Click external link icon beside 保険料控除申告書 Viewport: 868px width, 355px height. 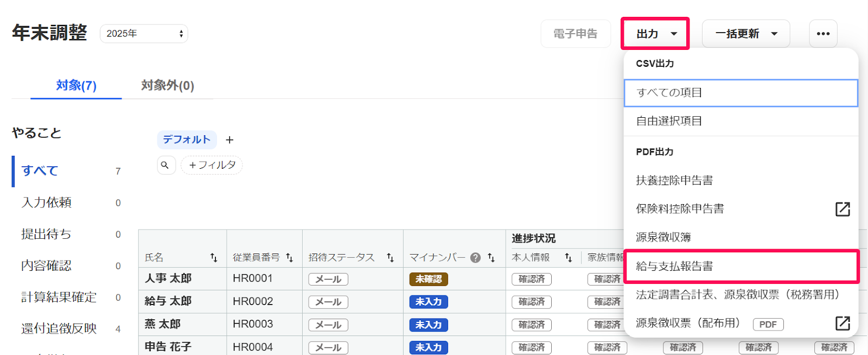coord(843,209)
